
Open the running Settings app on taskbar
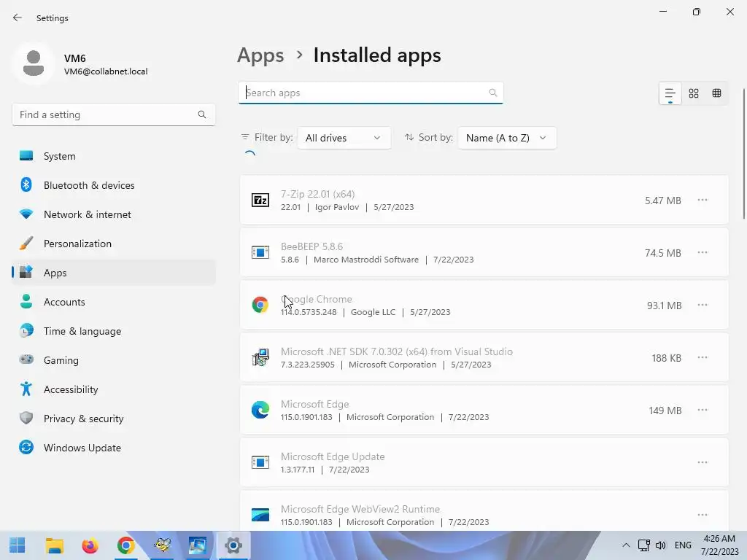click(x=233, y=545)
